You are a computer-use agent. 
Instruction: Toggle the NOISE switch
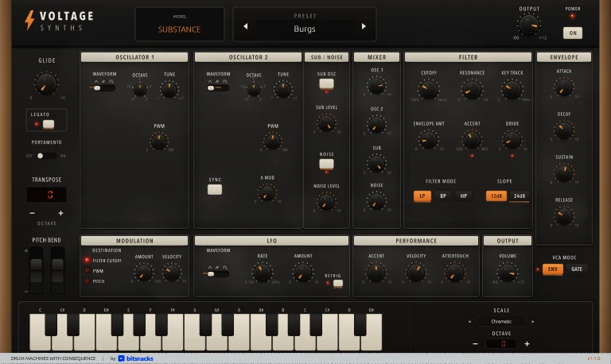(326, 164)
